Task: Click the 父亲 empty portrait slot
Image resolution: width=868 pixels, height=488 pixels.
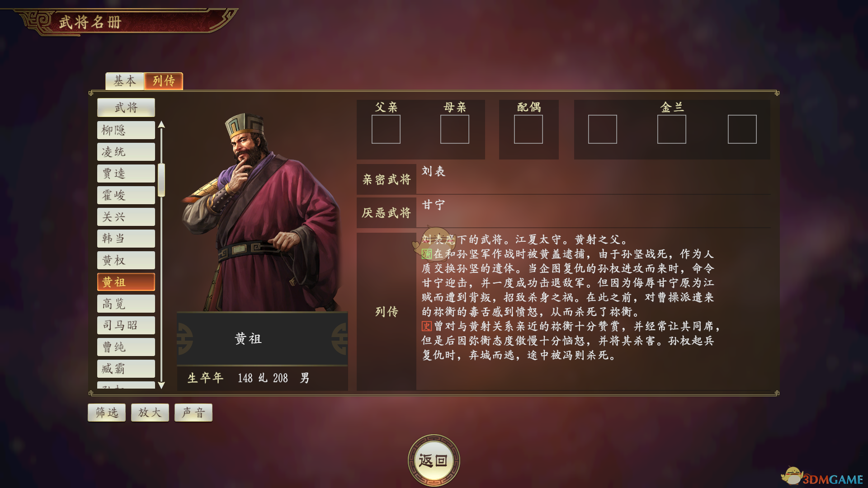Action: click(x=386, y=129)
